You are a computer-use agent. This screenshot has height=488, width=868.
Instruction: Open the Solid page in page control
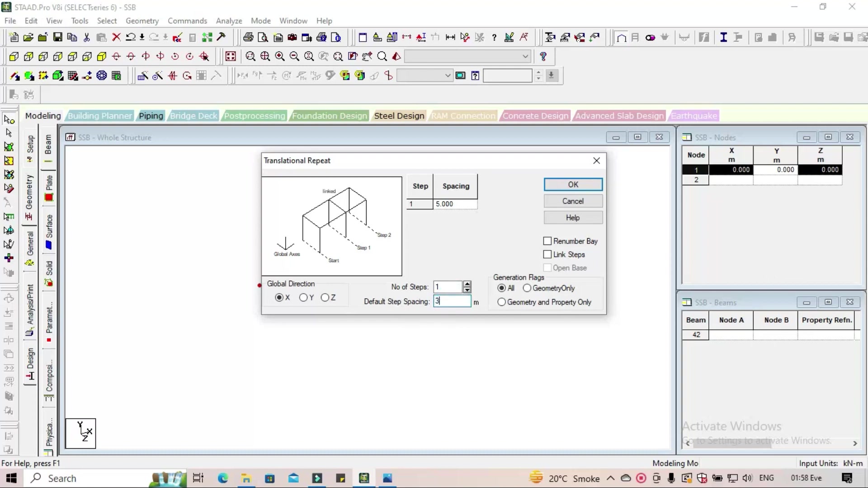[49, 273]
